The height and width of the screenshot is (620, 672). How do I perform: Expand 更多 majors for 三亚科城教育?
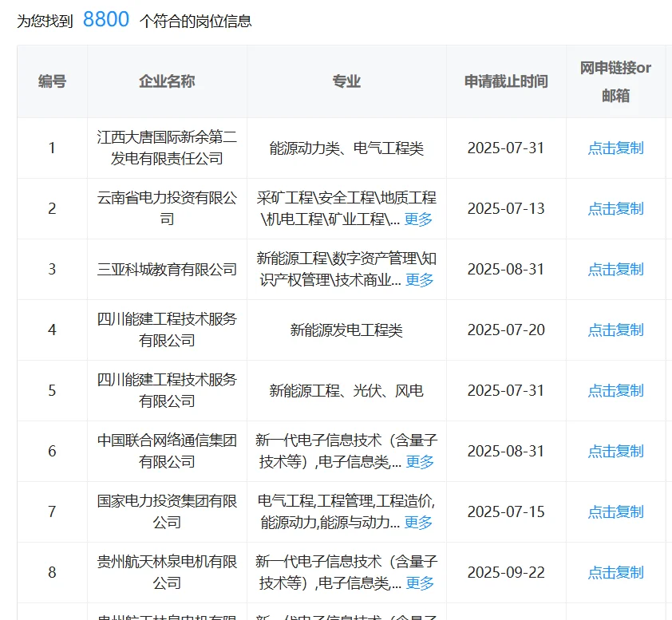pyautogui.click(x=420, y=280)
